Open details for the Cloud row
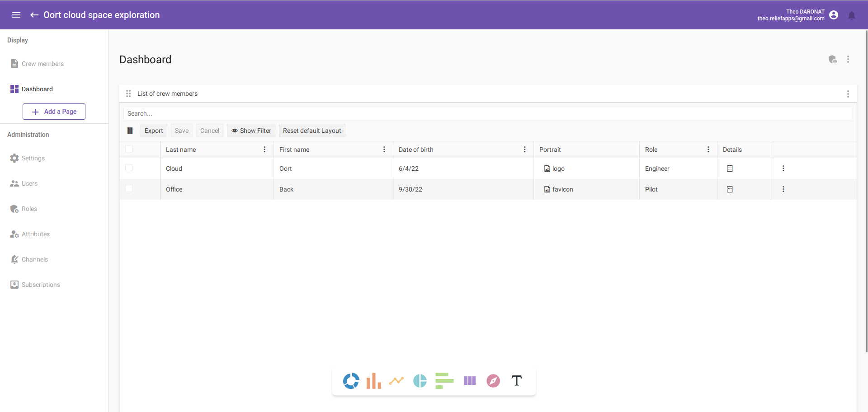The image size is (868, 412). pos(730,169)
